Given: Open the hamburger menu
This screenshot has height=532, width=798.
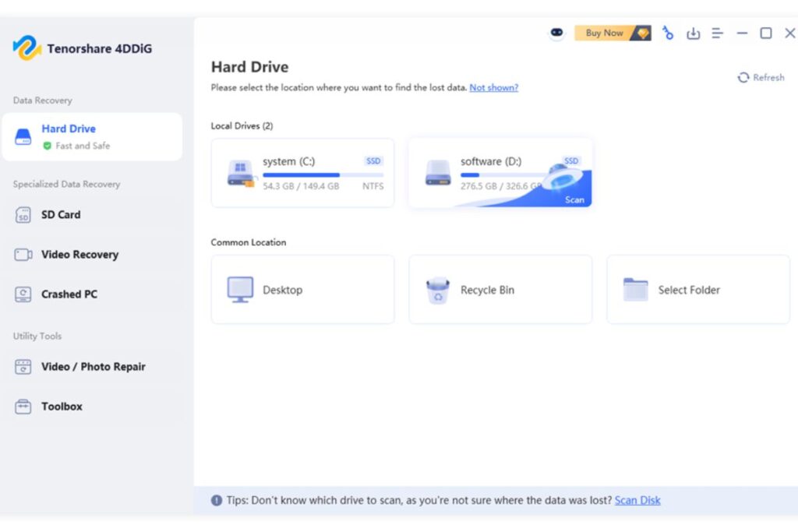Looking at the screenshot, I should point(717,33).
